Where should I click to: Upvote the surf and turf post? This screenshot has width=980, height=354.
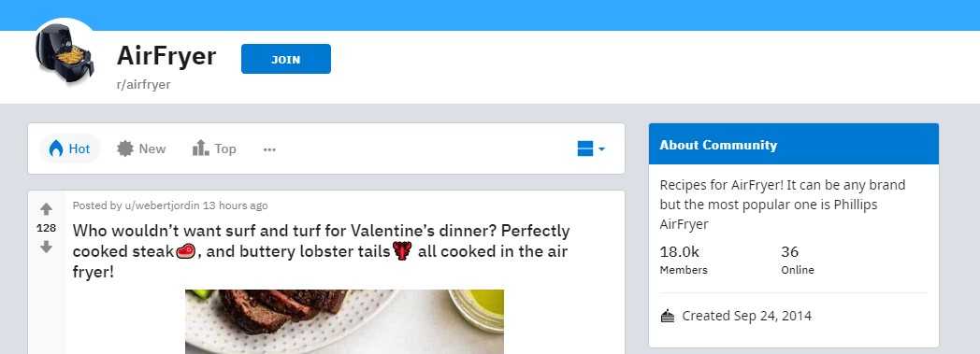46,209
